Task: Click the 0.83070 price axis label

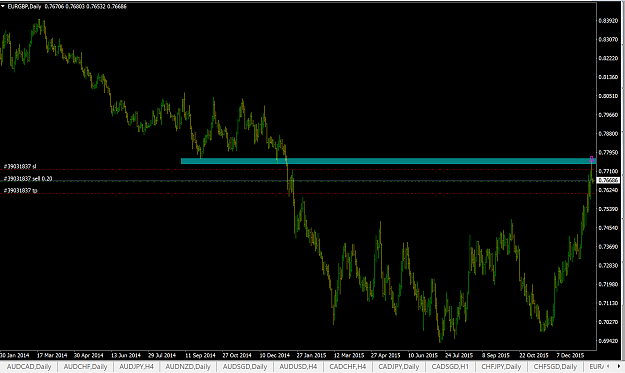Action: pyautogui.click(x=609, y=39)
